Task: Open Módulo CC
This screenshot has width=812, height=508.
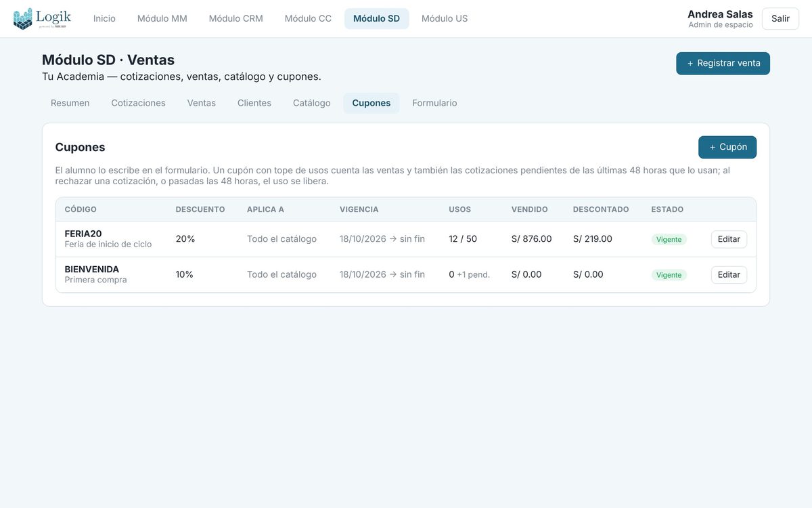Action: pyautogui.click(x=308, y=18)
